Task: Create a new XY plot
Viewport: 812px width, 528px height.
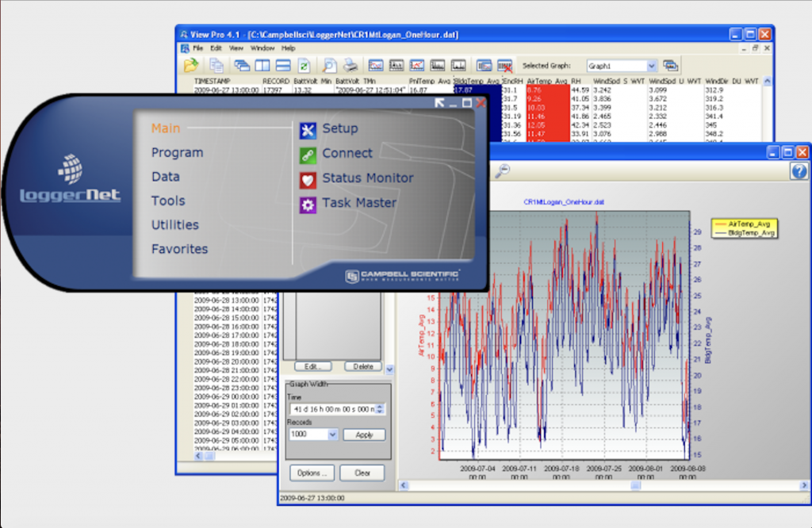Action: [417, 65]
